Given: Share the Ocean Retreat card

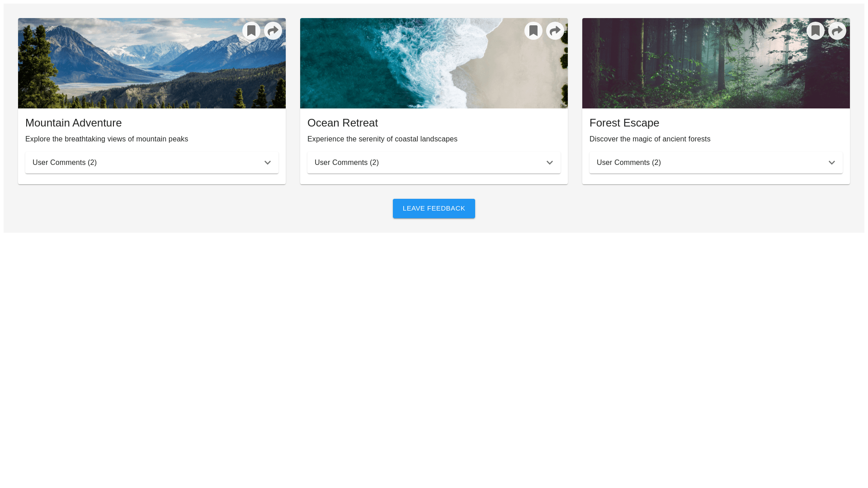Looking at the screenshot, I should point(555,31).
